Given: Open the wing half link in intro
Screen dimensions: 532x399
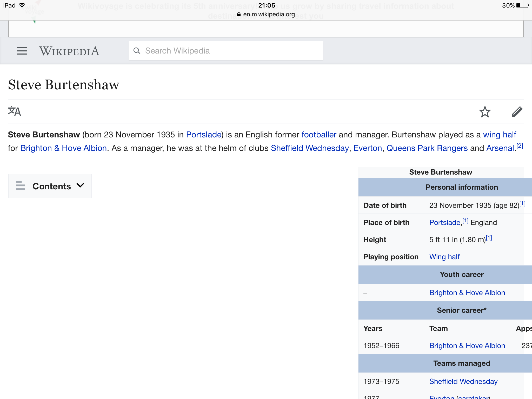Looking at the screenshot, I should tap(500, 135).
